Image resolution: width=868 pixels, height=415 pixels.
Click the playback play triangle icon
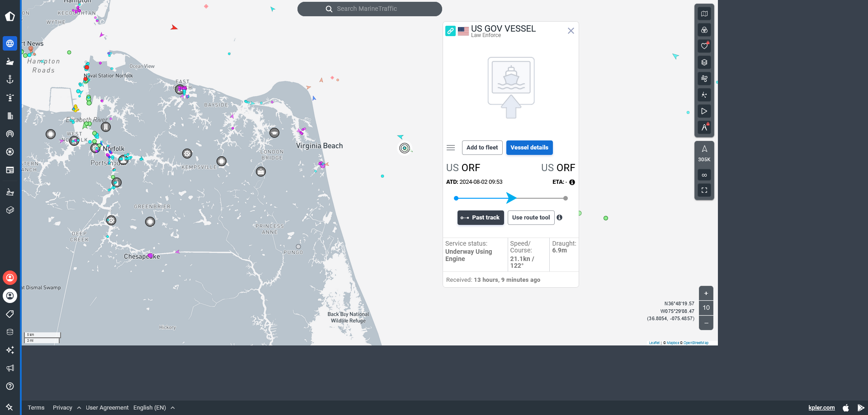pyautogui.click(x=704, y=111)
